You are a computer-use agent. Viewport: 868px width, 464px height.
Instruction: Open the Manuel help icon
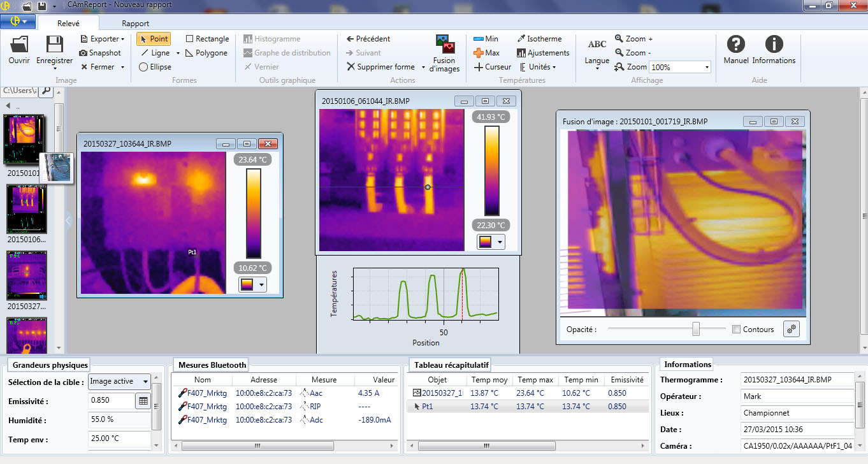click(x=735, y=45)
